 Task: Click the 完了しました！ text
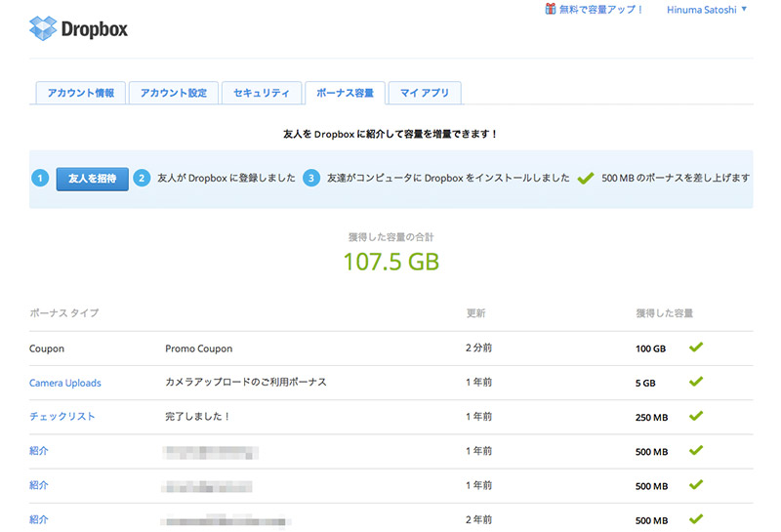[x=197, y=417]
